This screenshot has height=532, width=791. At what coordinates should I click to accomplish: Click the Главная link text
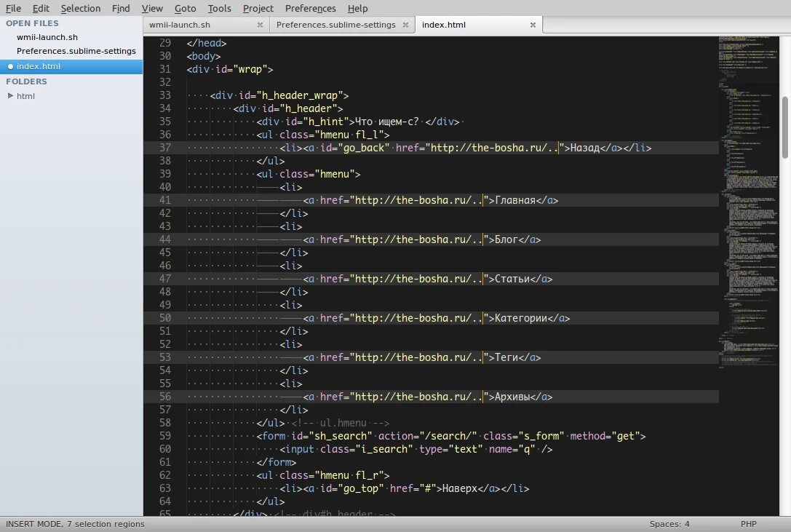click(515, 200)
